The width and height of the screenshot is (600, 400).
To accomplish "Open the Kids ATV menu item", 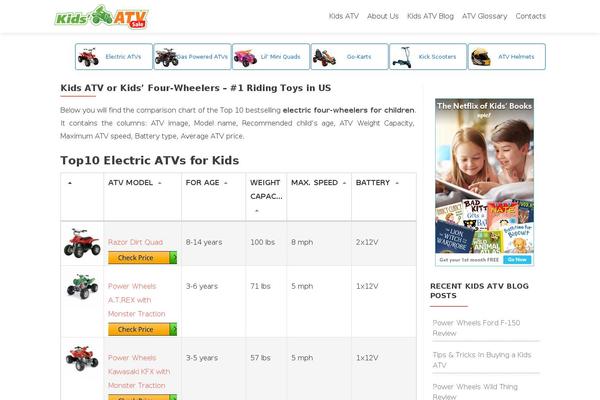I will 344,16.
